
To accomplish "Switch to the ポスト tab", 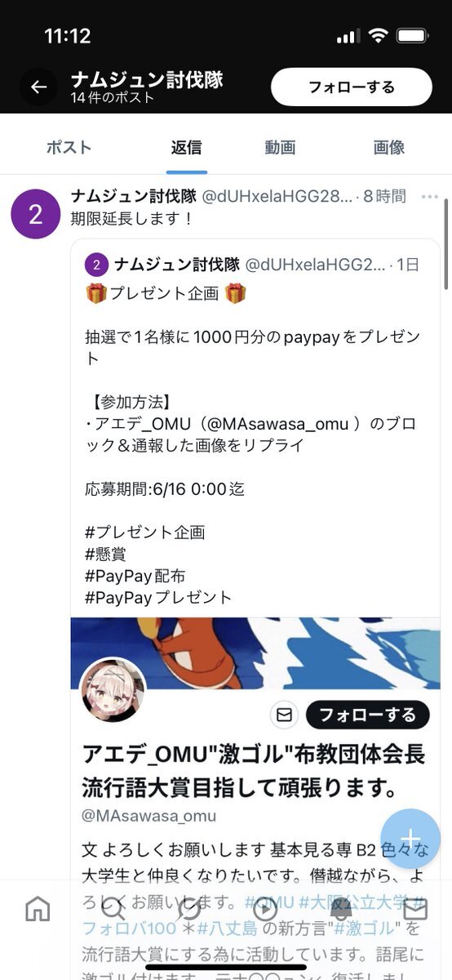I will pos(69,148).
